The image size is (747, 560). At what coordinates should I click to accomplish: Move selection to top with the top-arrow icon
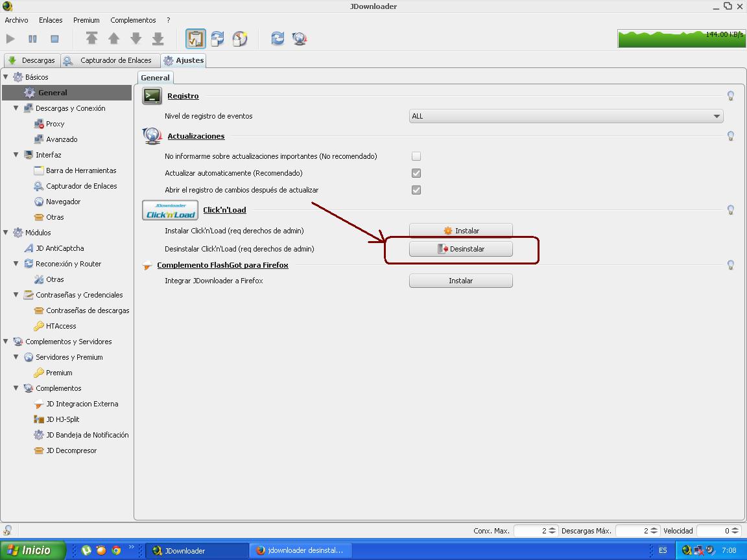pyautogui.click(x=91, y=39)
